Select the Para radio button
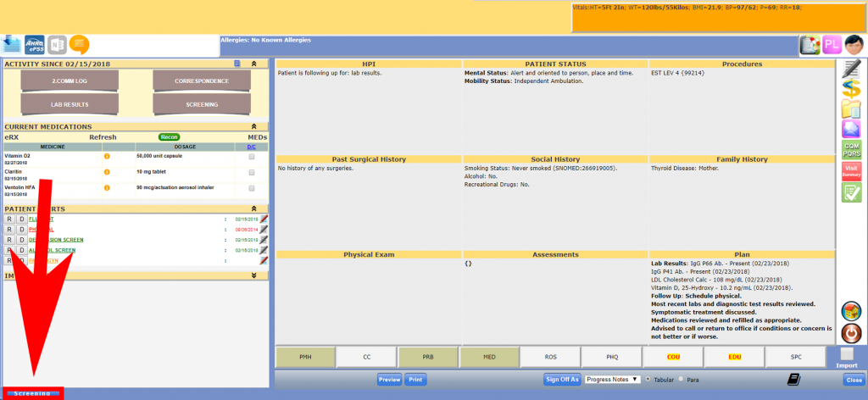Viewport: 868px width, 400px height. [x=683, y=380]
